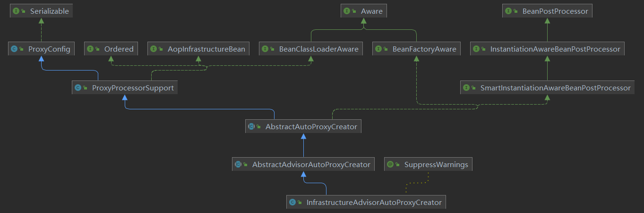The image size is (644, 213).
Task: Select the AbstractAutoProxyCreator class name text
Action: point(311,126)
